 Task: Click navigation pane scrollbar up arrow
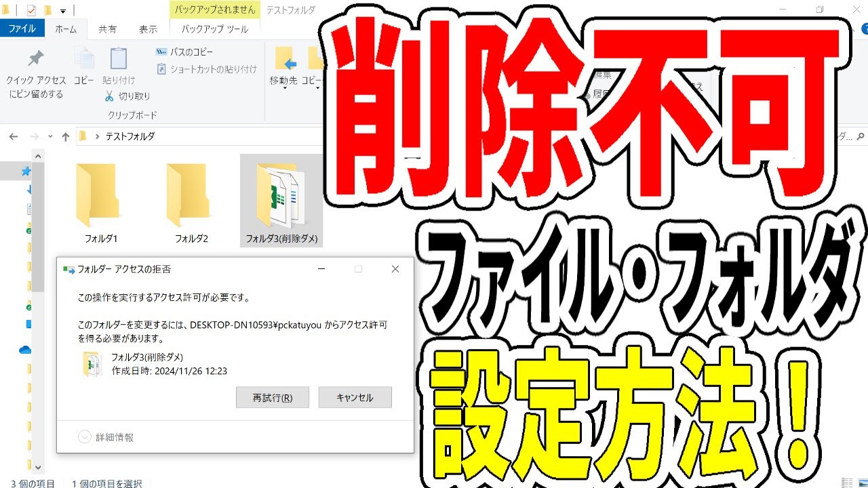click(38, 157)
